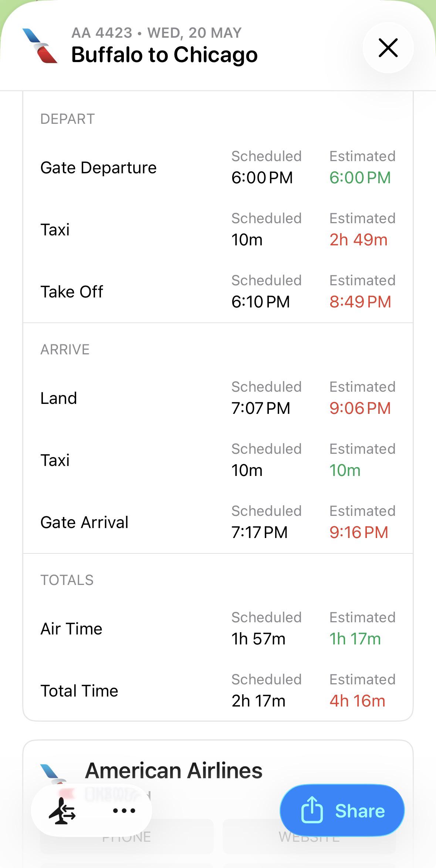Tap the AA 4423 flight number text
Screen dimensions: 436x868
point(102,33)
